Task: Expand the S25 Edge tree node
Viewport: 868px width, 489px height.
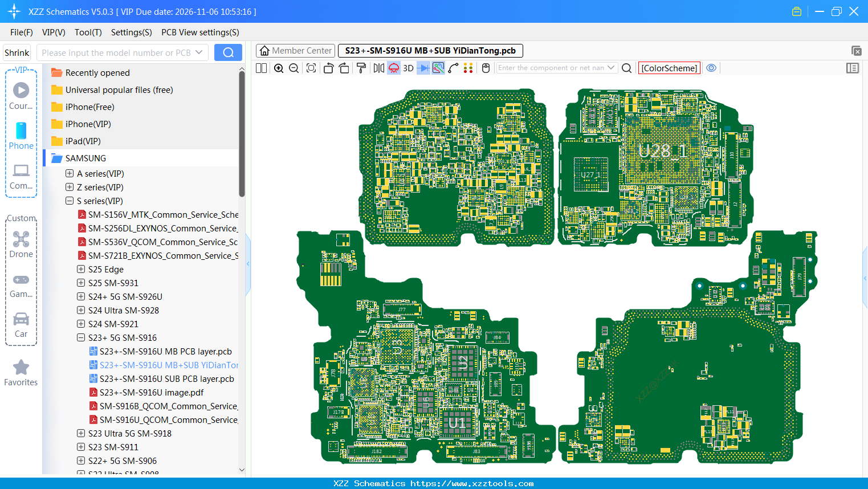Action: point(80,269)
